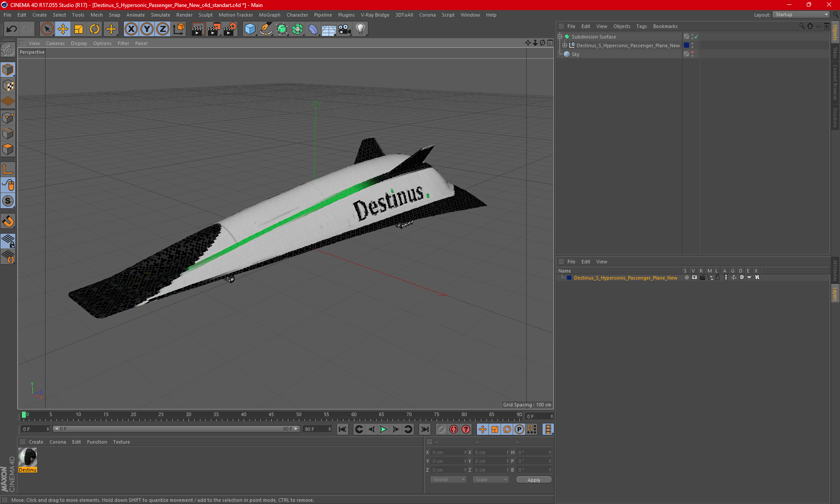Open the Layers side tab
840x504 pixels.
click(x=835, y=294)
